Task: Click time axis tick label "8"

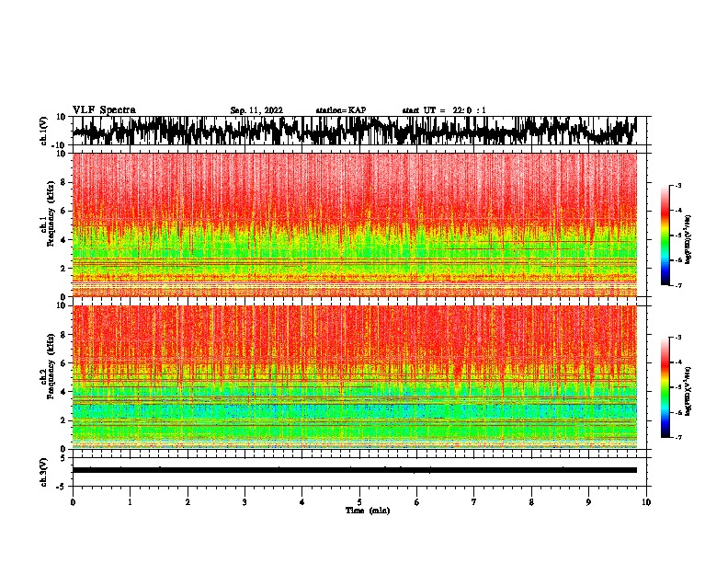Action: 531,502
